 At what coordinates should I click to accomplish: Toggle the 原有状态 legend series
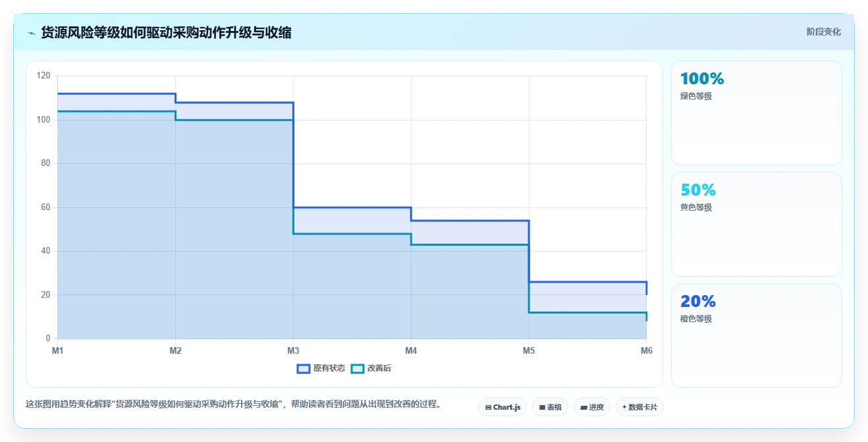tap(321, 368)
